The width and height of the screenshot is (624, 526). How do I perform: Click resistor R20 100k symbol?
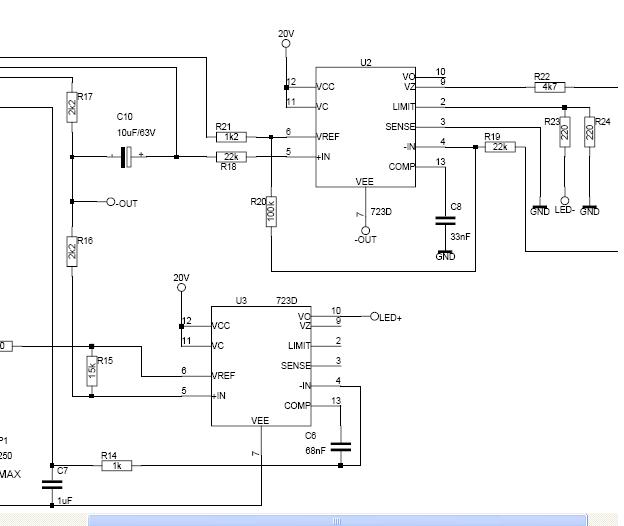271,212
